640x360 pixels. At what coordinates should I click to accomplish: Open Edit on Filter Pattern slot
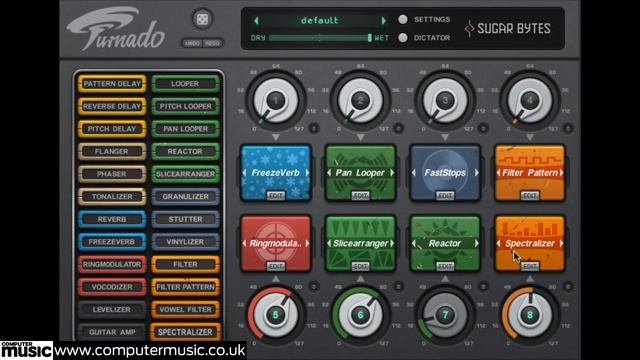point(530,196)
